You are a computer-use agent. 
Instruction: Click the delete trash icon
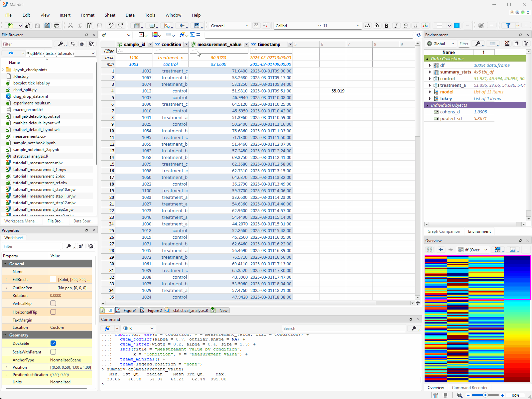[x=99, y=26]
